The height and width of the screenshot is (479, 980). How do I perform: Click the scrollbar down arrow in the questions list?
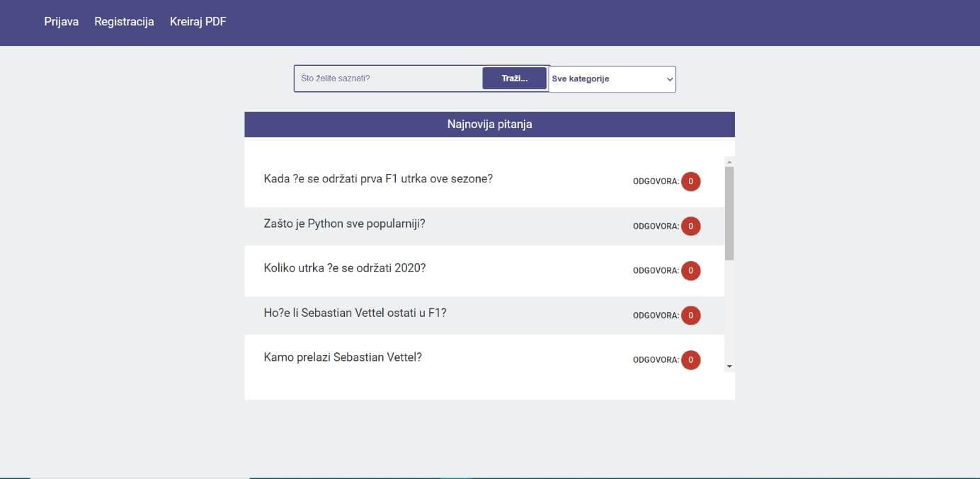[729, 367]
